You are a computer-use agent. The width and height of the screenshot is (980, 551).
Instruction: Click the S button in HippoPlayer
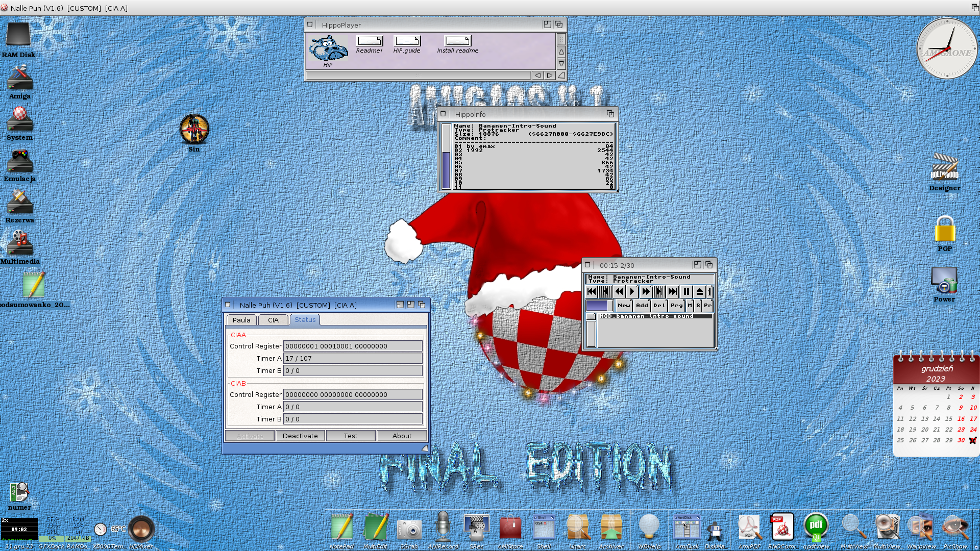pyautogui.click(x=698, y=306)
